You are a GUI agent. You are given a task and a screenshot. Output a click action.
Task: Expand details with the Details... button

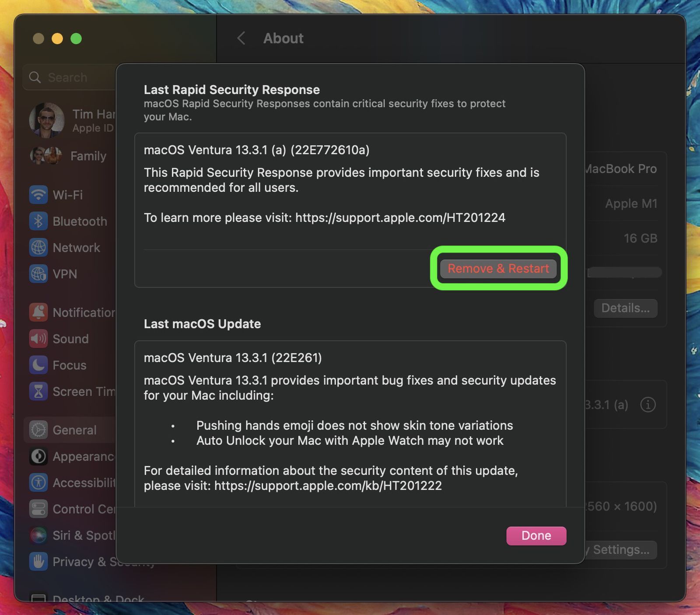[625, 308]
